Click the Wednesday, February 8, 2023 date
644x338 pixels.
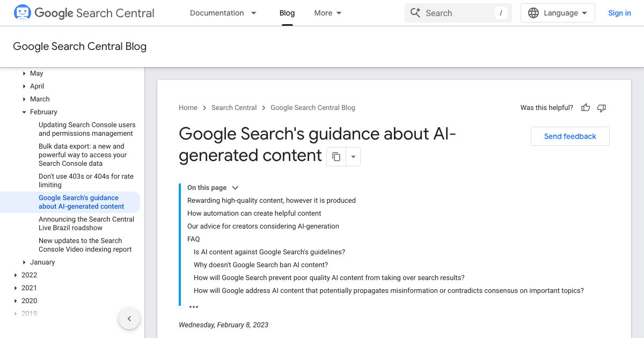pyautogui.click(x=224, y=325)
